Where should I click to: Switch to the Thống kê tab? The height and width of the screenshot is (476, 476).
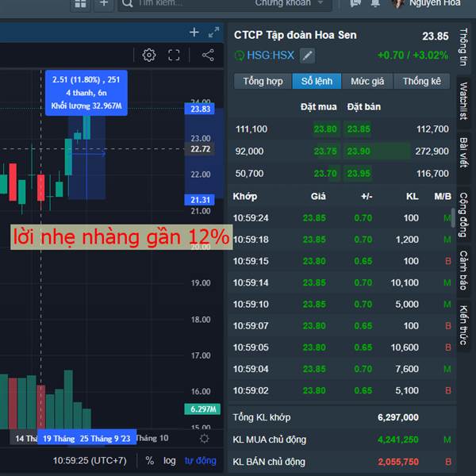coord(422,82)
